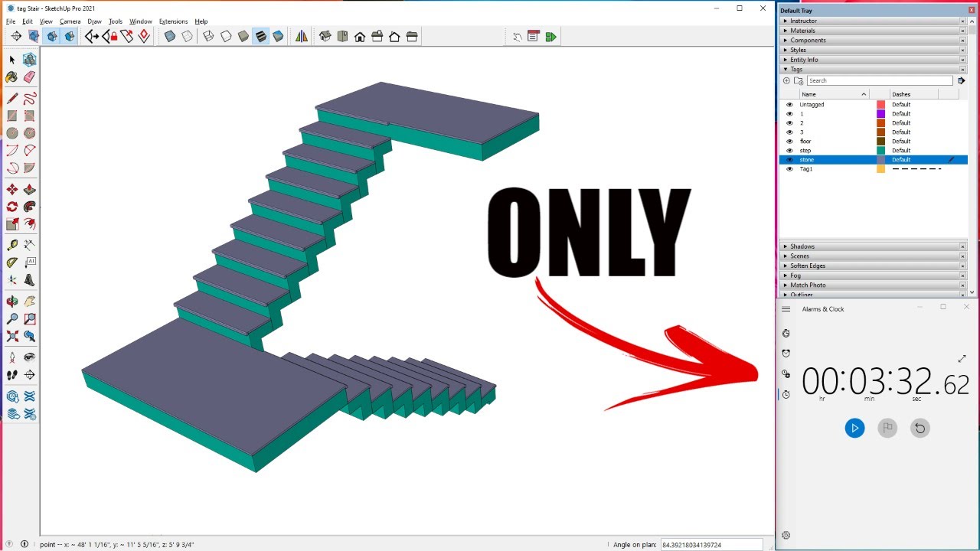
Task: Enable X-Ray face style
Action: click(x=170, y=36)
